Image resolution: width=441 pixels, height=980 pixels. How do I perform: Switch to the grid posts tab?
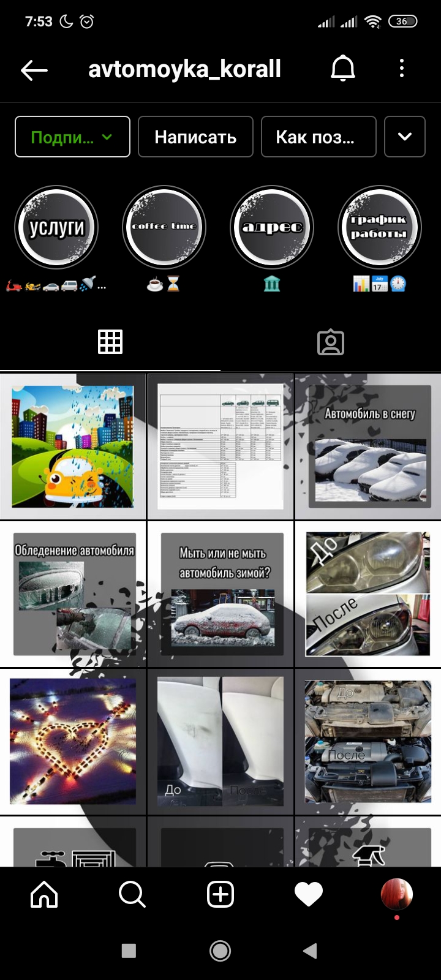coord(110,342)
